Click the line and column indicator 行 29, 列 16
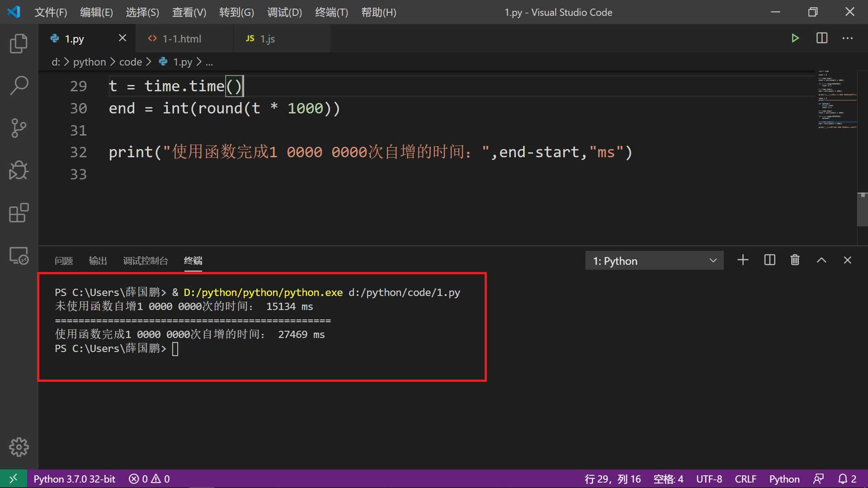This screenshot has height=488, width=868. [613, 479]
